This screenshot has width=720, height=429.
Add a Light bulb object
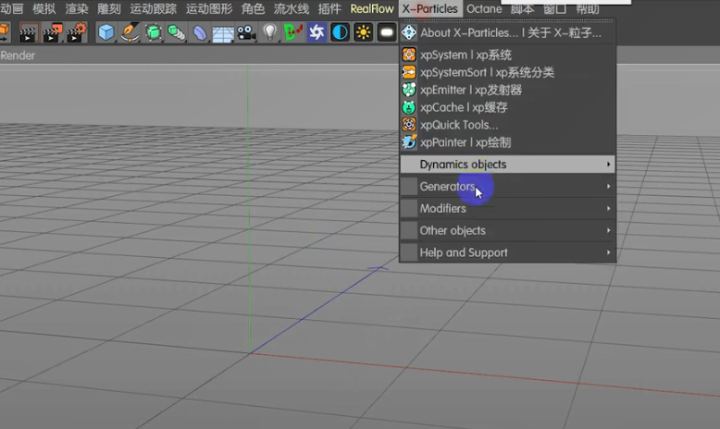[270, 33]
